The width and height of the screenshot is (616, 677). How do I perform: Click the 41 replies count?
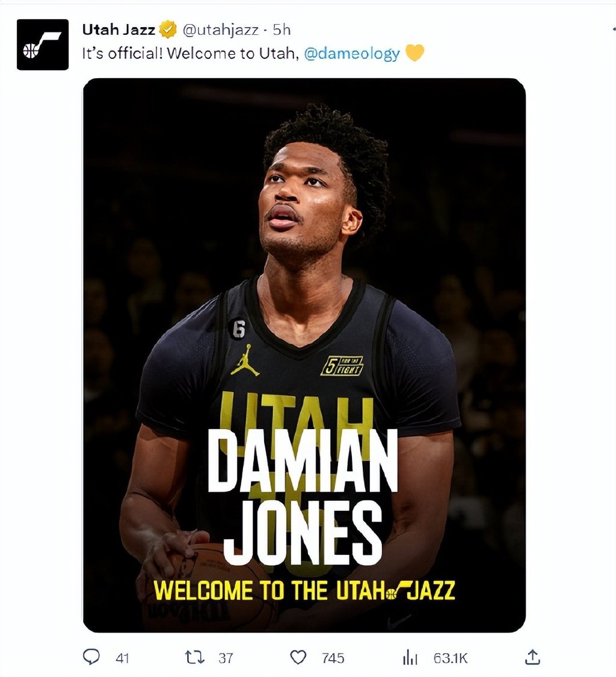(122, 658)
